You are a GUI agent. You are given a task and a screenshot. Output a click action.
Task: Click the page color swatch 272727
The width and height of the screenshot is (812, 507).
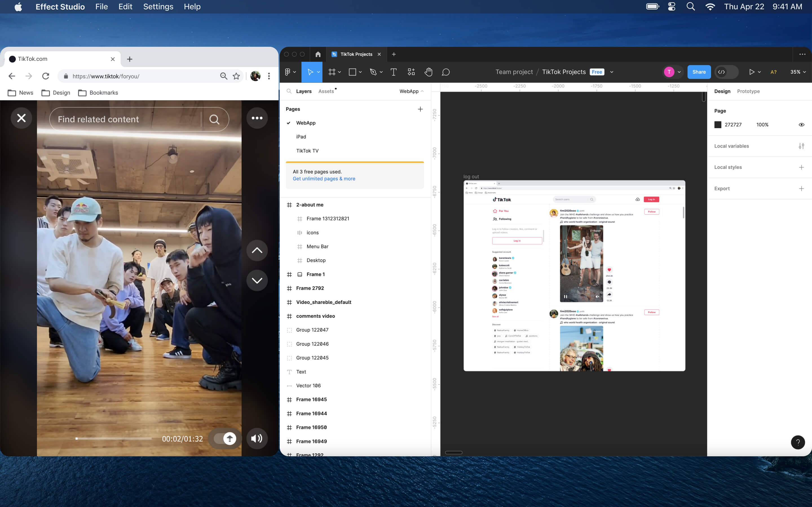[718, 125]
